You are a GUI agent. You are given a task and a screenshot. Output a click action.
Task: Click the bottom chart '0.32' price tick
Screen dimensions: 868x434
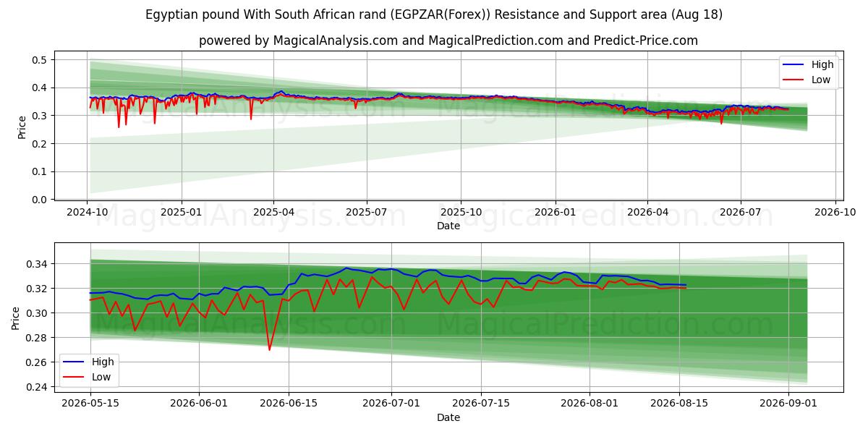tap(37, 289)
